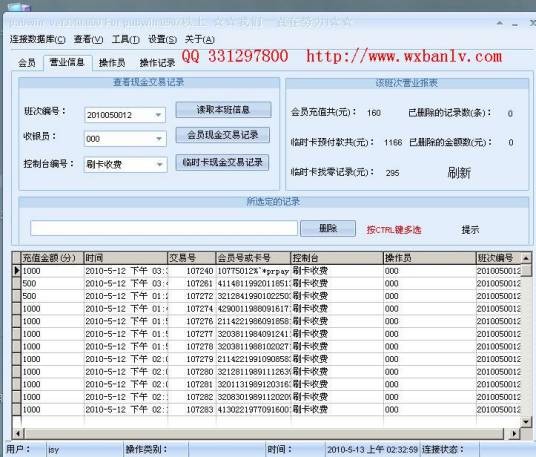Click transaction number cell 107274
536x457 pixels.
[x=192, y=309]
